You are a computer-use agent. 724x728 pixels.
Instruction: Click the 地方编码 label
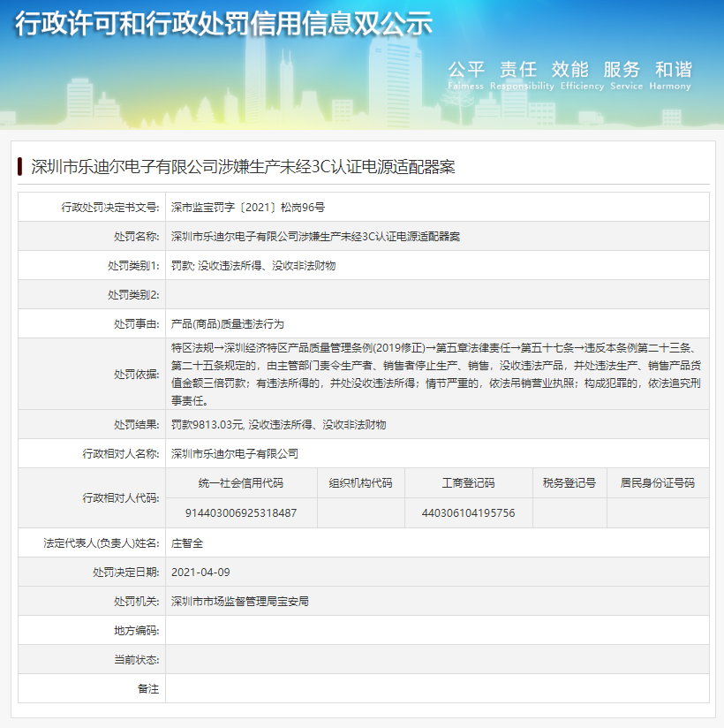click(x=137, y=631)
